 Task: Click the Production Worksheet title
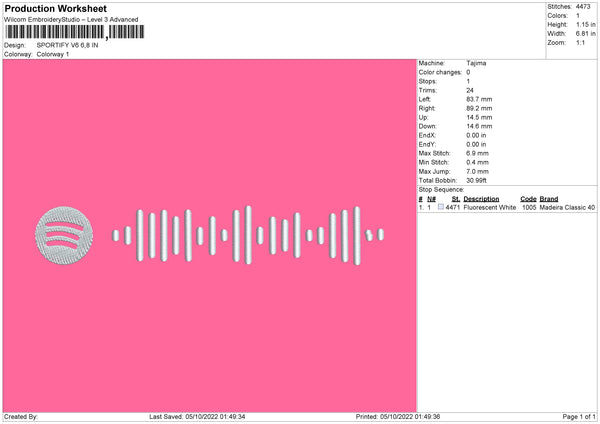tap(55, 9)
